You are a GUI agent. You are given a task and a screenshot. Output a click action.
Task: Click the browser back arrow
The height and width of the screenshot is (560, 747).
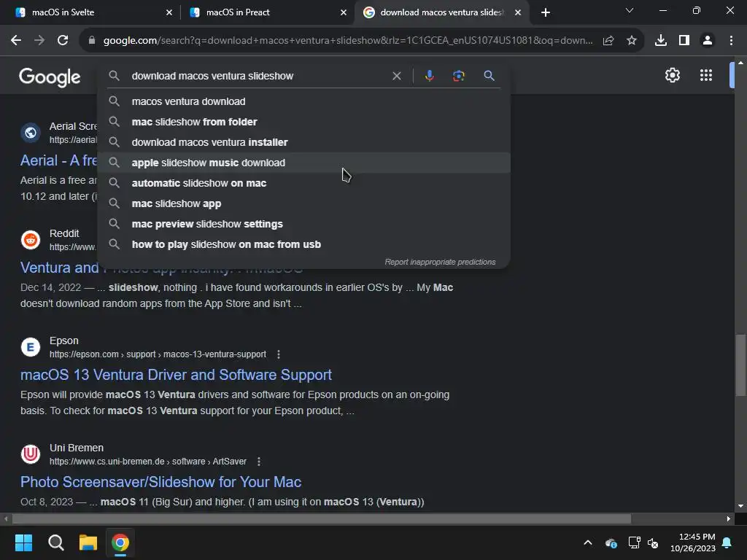coord(16,41)
